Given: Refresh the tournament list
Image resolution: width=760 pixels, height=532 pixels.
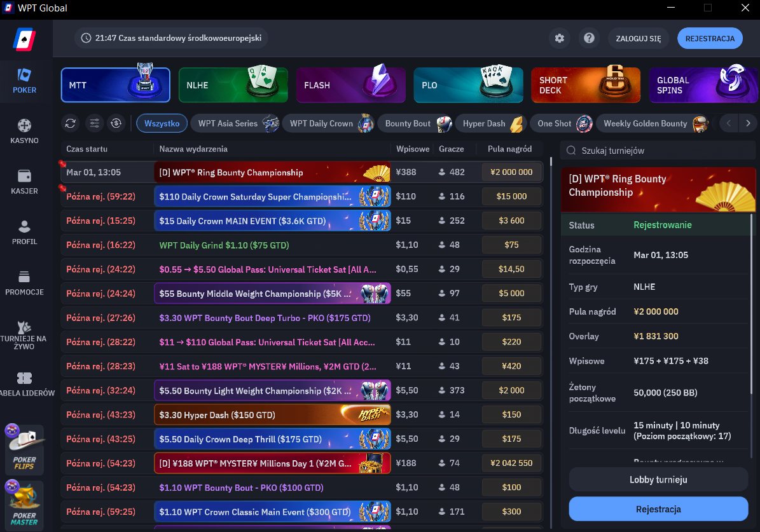Looking at the screenshot, I should [x=71, y=123].
